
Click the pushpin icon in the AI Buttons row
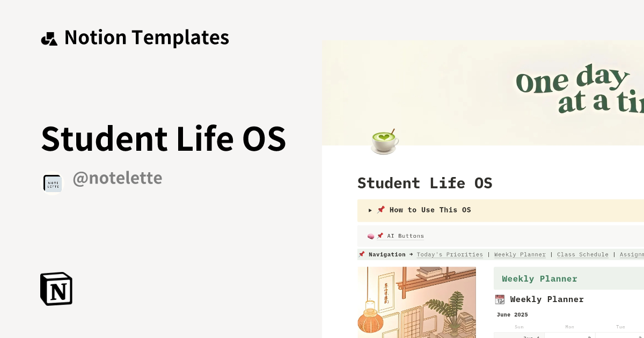tap(380, 236)
